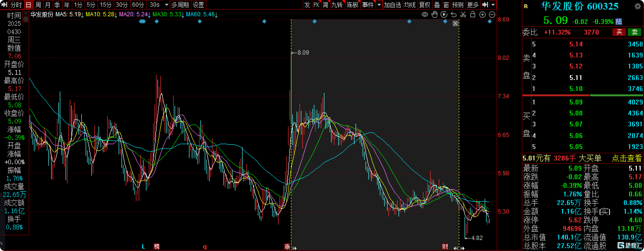Viewport: 644px width, 251px height.
Task: Toggle the chart lock icon
Action: 472,15
